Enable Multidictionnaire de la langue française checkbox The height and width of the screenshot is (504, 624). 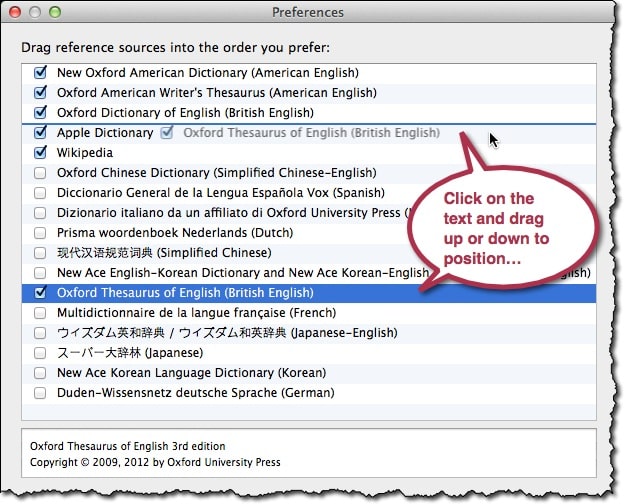(x=40, y=313)
